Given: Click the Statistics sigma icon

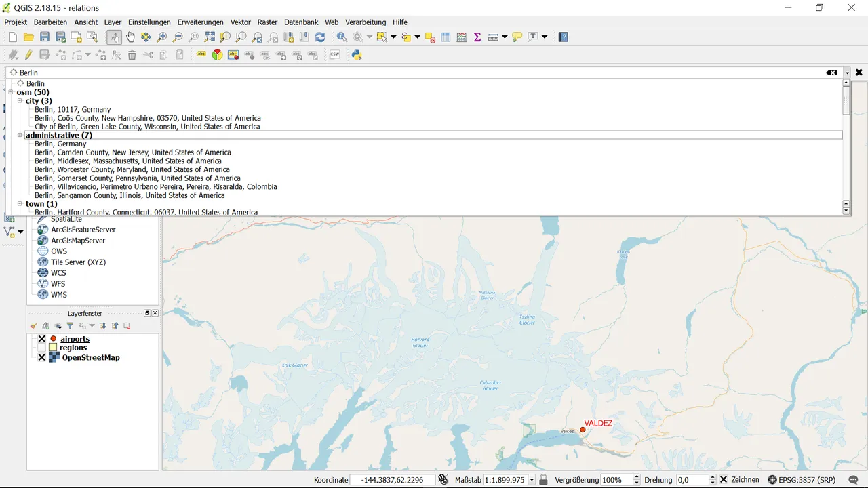Looking at the screenshot, I should tap(477, 37).
